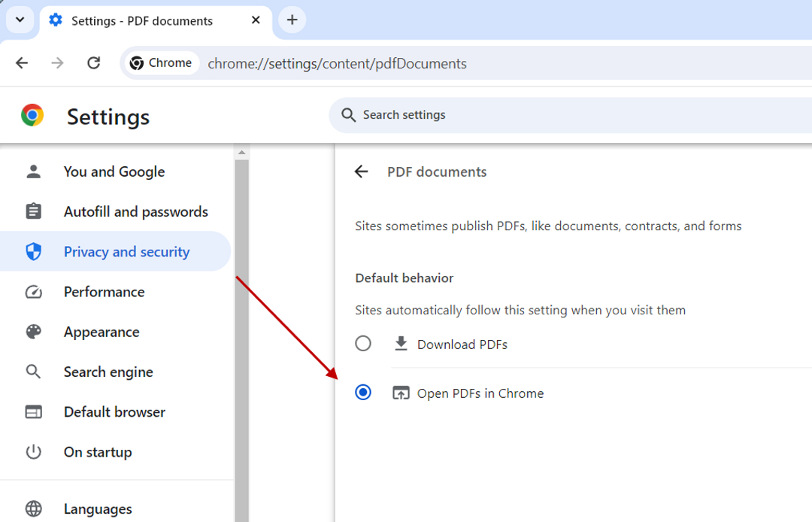The width and height of the screenshot is (812, 522).
Task: Select the Search engine magnifier icon
Action: (34, 372)
